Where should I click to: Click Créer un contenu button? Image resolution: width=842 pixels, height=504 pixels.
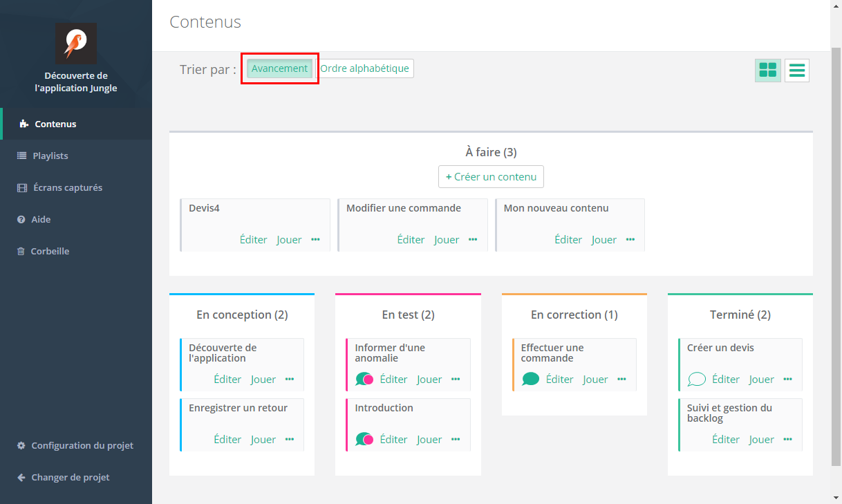pos(491,176)
